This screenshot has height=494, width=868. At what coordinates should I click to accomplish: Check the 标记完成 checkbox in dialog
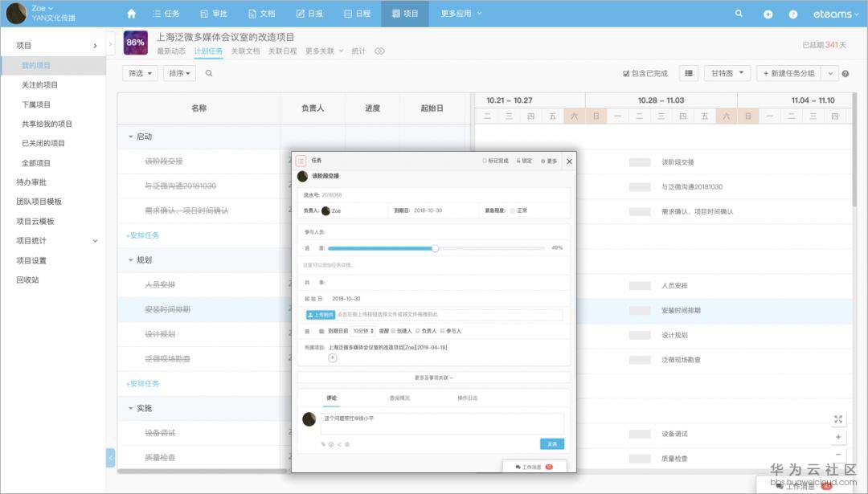485,161
